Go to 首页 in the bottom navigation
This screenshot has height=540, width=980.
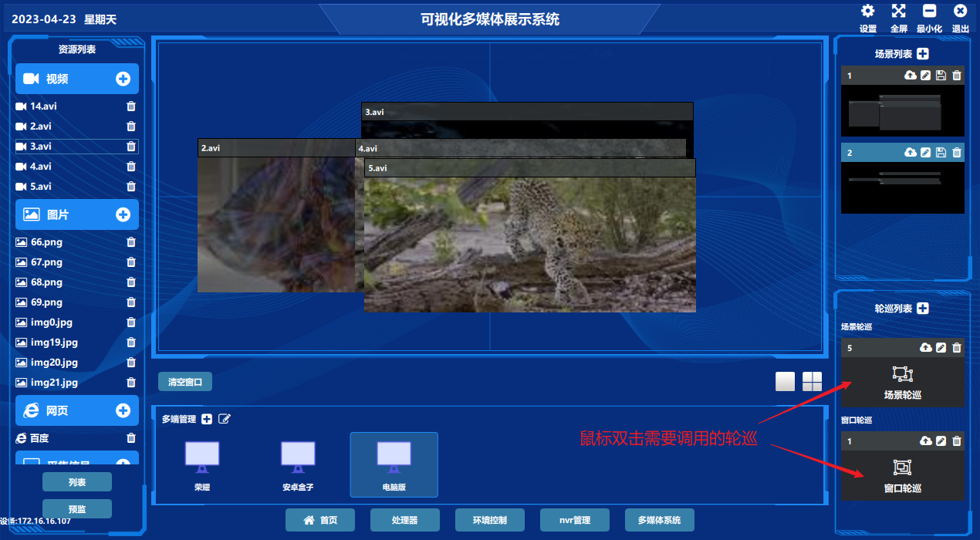320,520
